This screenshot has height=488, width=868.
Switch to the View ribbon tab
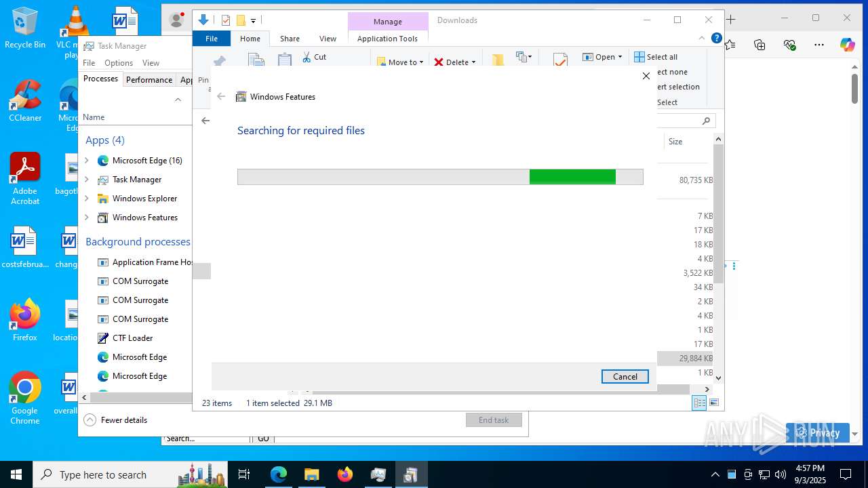click(x=328, y=39)
